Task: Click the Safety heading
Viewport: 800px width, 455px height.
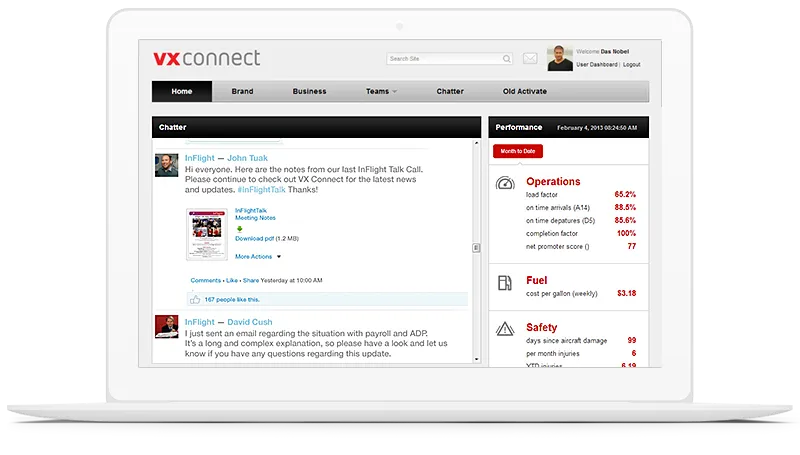Action: click(x=542, y=327)
